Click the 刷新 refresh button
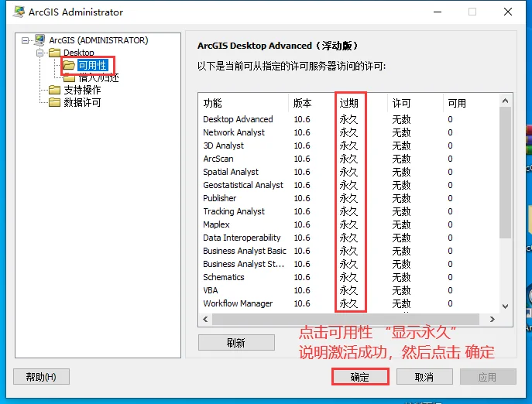Screen dimensions: 532x404 coord(236,343)
